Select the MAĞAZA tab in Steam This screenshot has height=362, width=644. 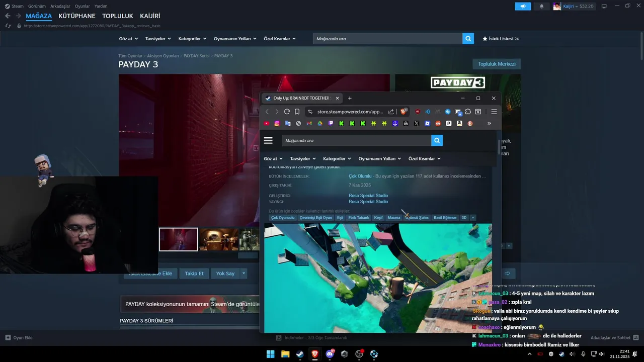[x=39, y=16]
